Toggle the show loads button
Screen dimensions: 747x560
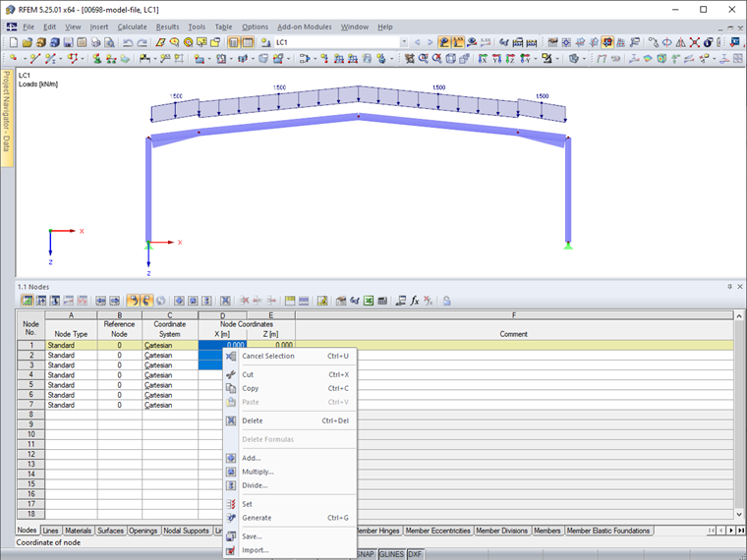[444, 42]
